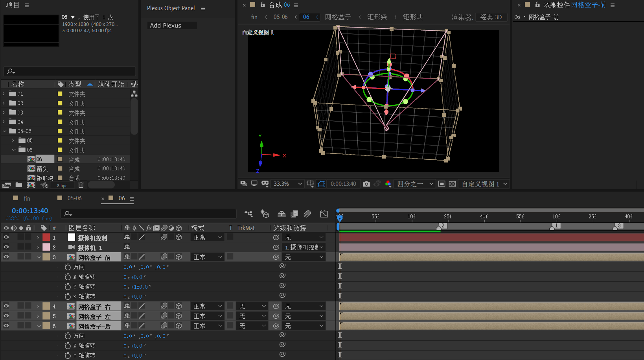Hide the 网格盒子-后 layer with eye icon

pos(6,326)
